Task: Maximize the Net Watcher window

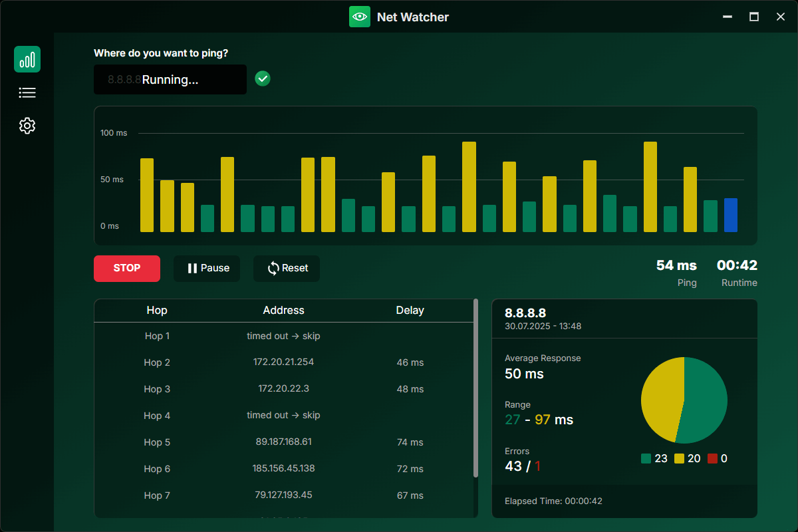Action: click(x=754, y=17)
